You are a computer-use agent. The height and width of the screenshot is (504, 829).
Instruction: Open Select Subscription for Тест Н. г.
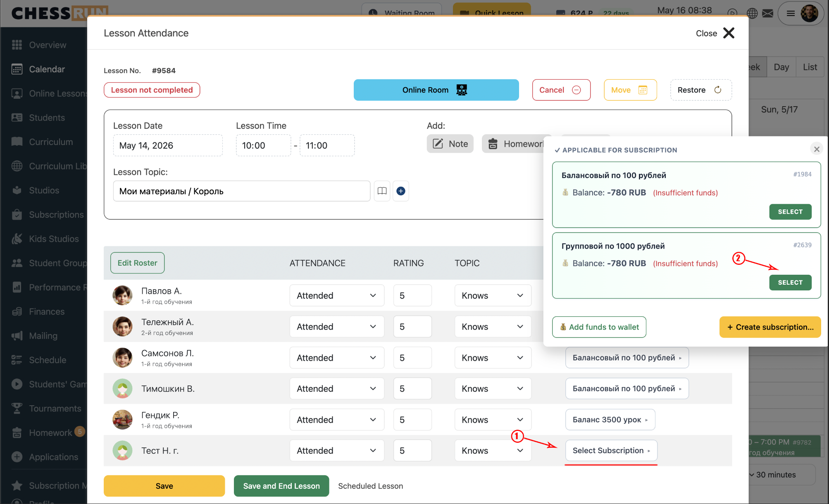click(611, 451)
